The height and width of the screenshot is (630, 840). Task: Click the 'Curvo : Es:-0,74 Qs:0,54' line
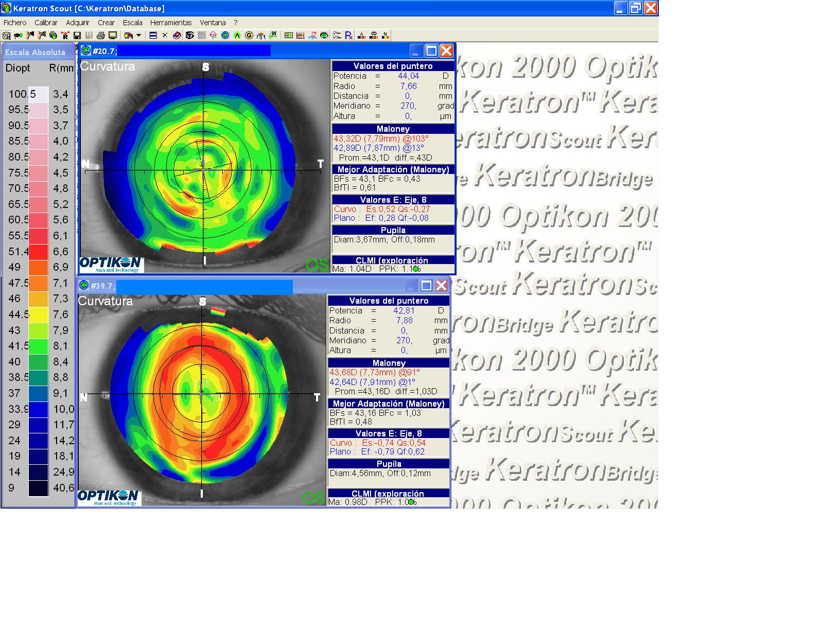pyautogui.click(x=378, y=443)
